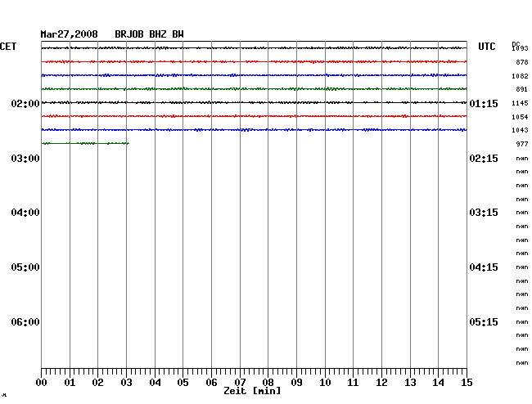
Task: Click the 09 minute axis label
Action: pyautogui.click(x=296, y=383)
